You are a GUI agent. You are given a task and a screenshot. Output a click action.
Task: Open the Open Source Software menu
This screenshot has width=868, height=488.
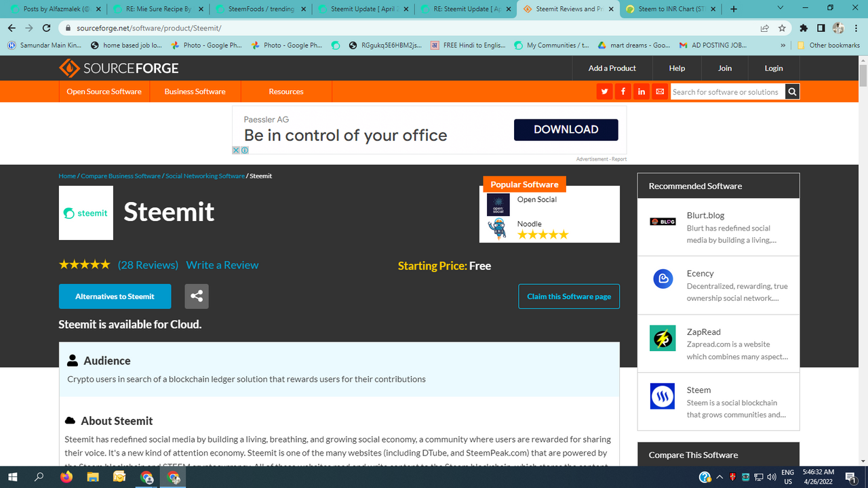(x=104, y=91)
